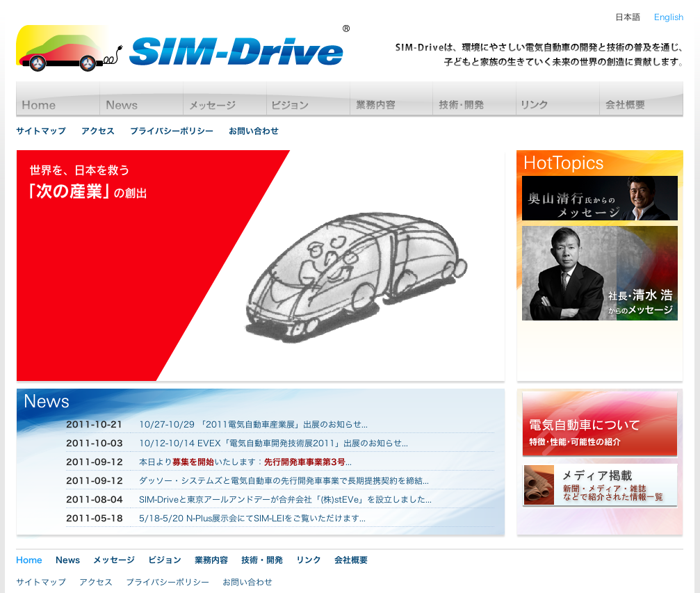Open the お問い合わせ contact link
Viewport: 700px width, 593px height.
tap(253, 131)
